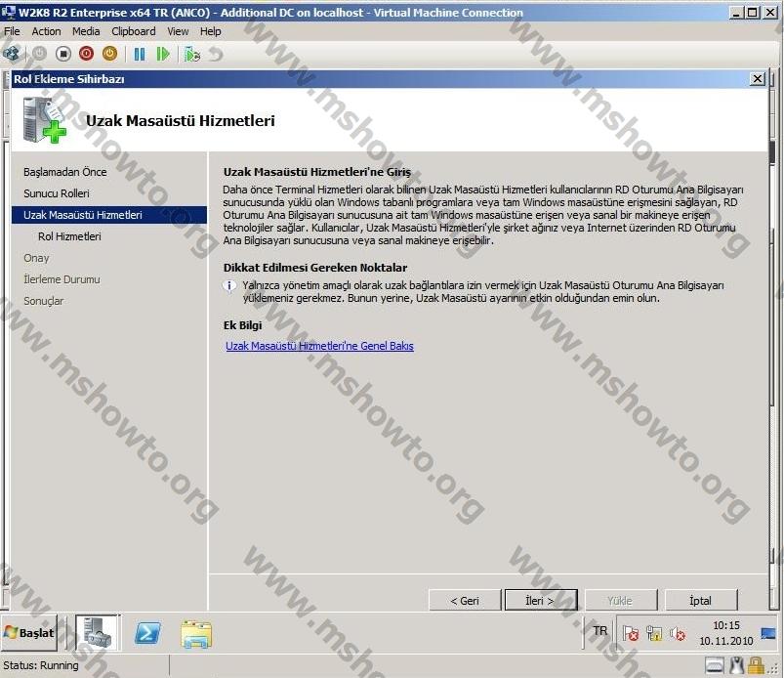
Task: Pause the virtual machine from the toolbar
Action: click(140, 54)
